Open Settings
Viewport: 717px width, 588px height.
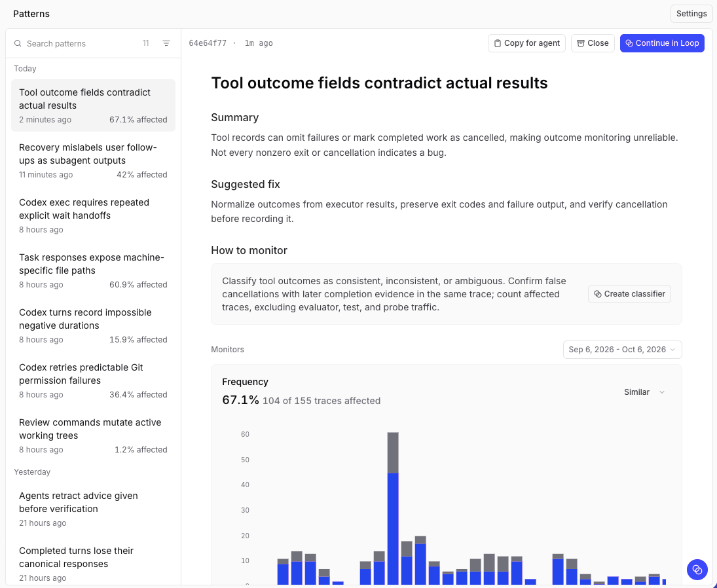tap(691, 14)
